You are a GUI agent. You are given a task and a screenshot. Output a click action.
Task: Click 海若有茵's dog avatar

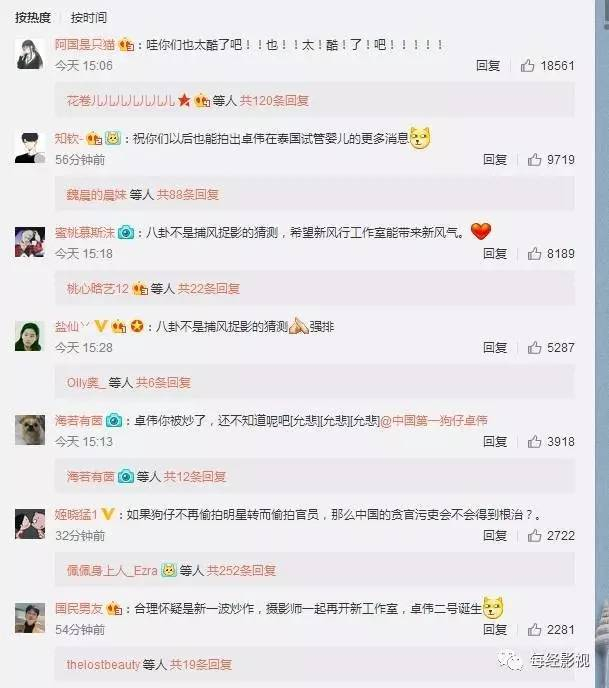[x=30, y=430]
